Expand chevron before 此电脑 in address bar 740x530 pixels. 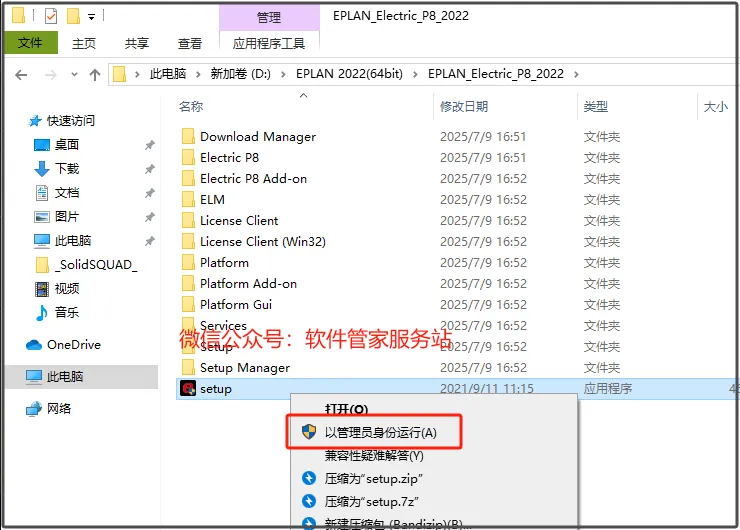[x=137, y=75]
